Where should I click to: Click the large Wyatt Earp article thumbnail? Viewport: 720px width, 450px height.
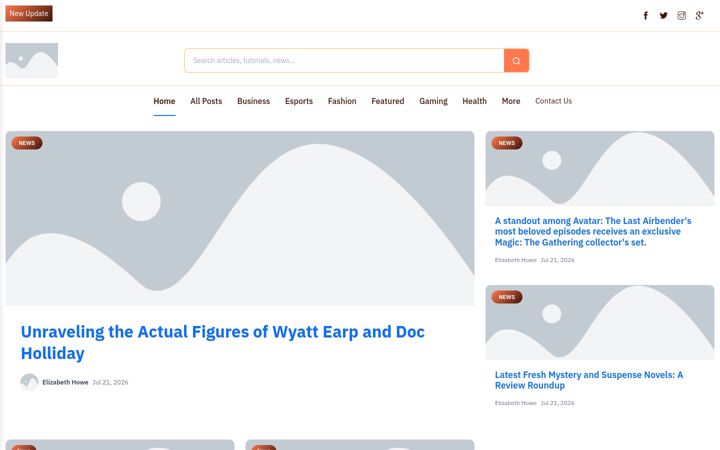click(240, 219)
